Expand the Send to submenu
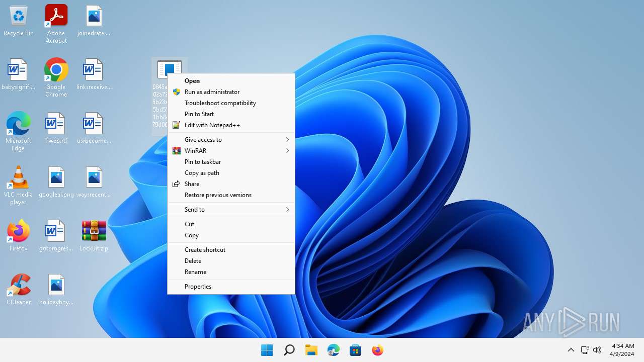 [x=231, y=210]
